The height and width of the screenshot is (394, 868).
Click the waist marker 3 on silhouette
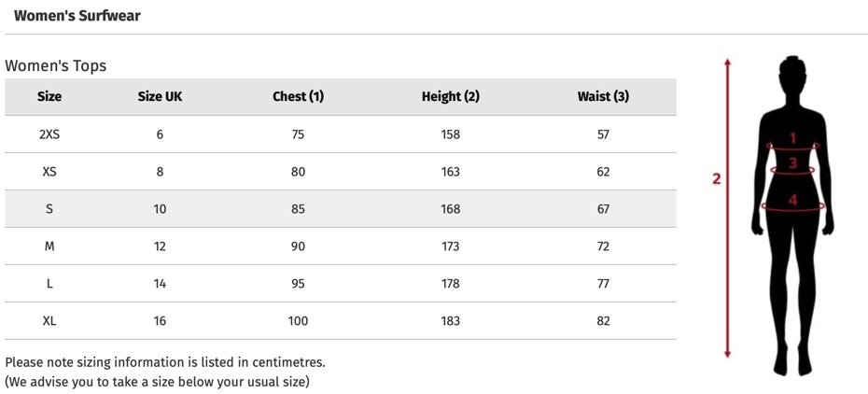click(792, 163)
